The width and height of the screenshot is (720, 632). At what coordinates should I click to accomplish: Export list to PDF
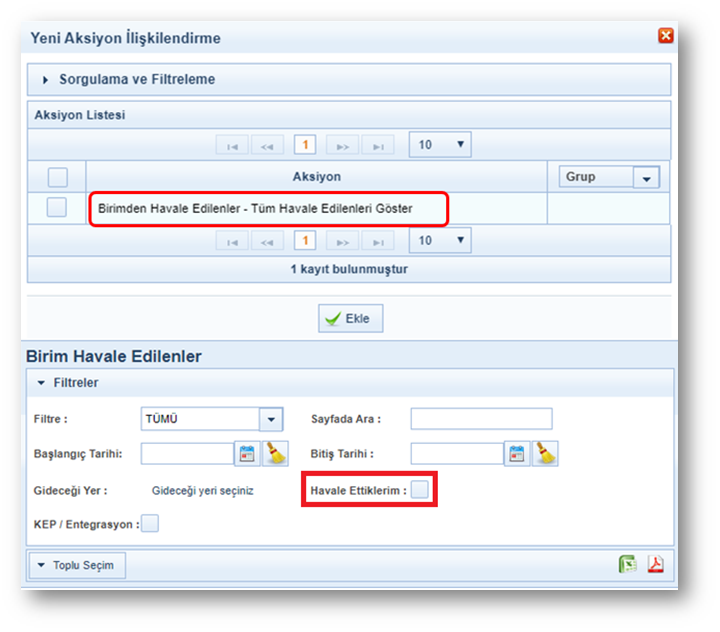coord(655,565)
